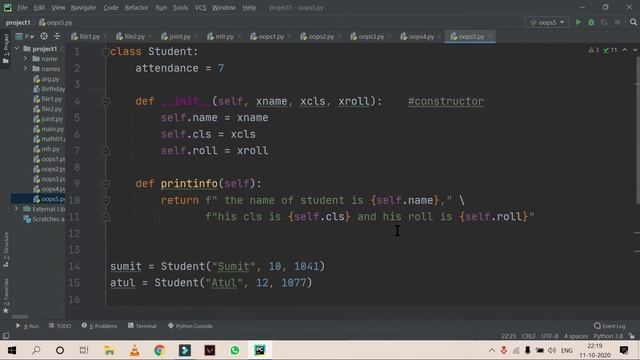Open the Terminal tool window
Image resolution: width=640 pixels, height=360 pixels.
click(x=142, y=326)
